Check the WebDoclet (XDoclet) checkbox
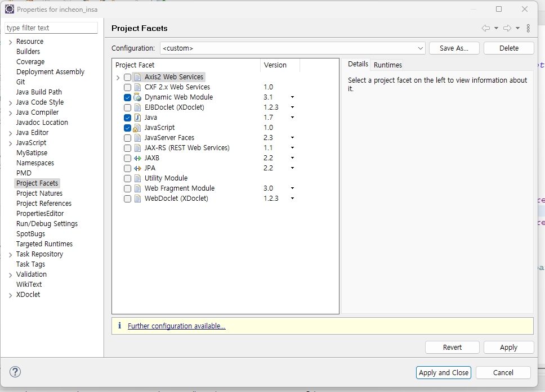Viewport: 545px width, 392px height. [x=128, y=199]
